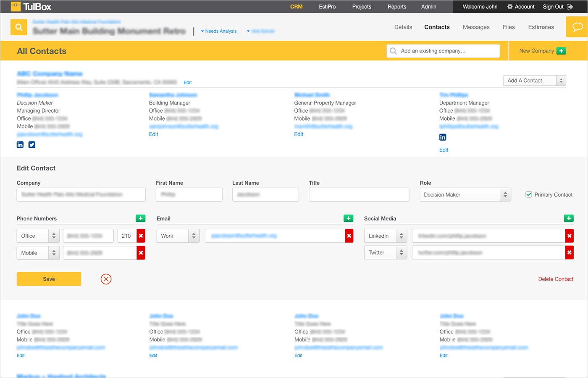Focus the Work email address field

[275, 236]
